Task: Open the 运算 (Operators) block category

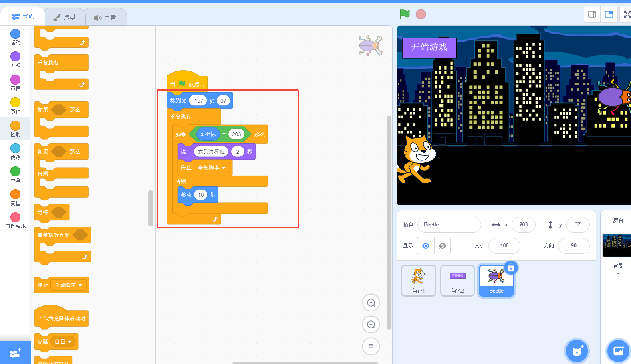Action: point(15,175)
